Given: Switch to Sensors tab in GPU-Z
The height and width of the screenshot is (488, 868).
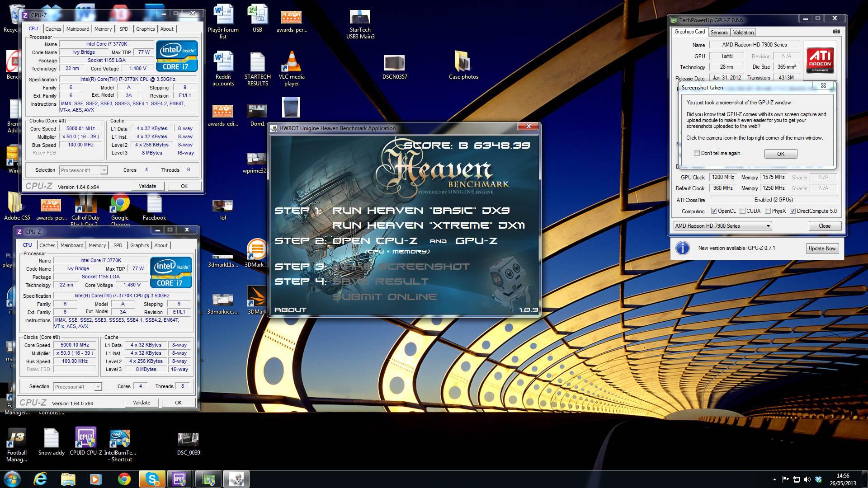Looking at the screenshot, I should tap(719, 33).
